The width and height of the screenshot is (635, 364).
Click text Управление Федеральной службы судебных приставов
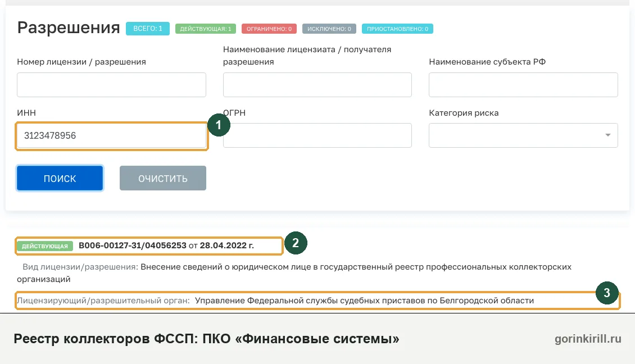click(310, 301)
